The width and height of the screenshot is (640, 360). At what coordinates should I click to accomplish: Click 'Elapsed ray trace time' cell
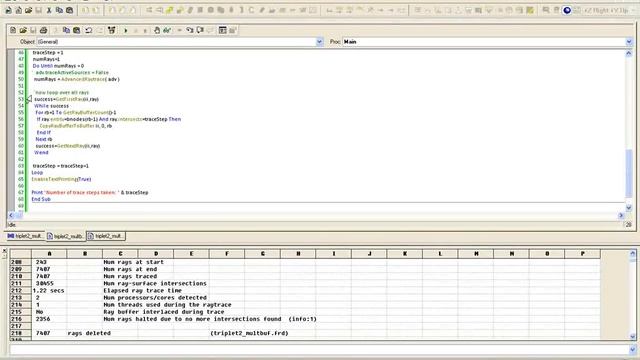[142, 291]
